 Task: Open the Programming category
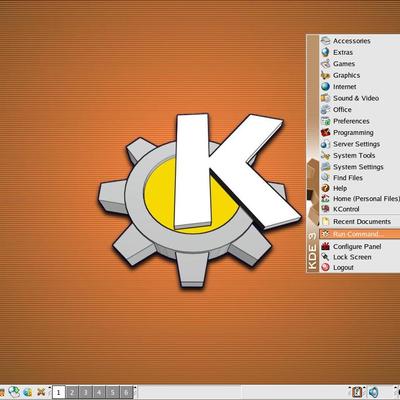[x=360, y=132]
